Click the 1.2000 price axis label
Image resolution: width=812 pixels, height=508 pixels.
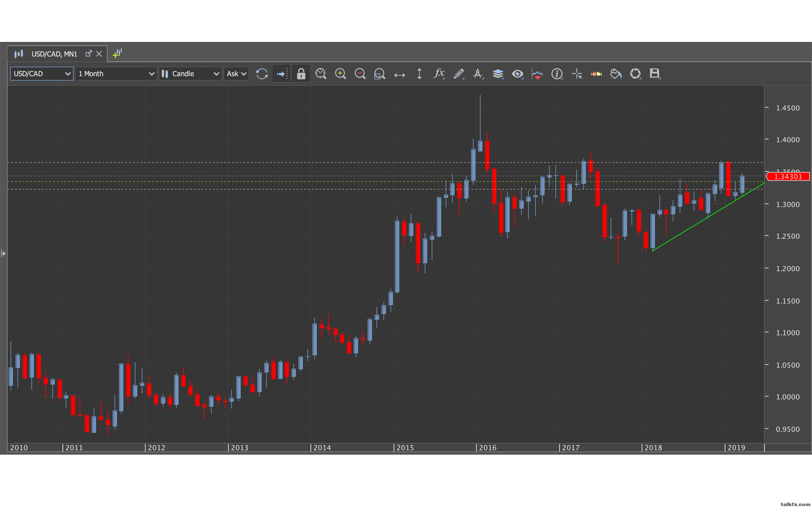(x=788, y=269)
